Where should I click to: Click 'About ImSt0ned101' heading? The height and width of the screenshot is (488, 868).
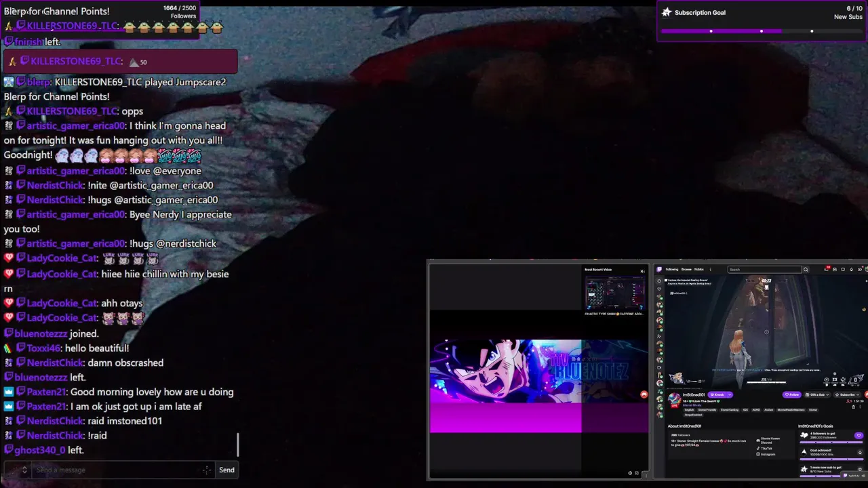pyautogui.click(x=684, y=426)
